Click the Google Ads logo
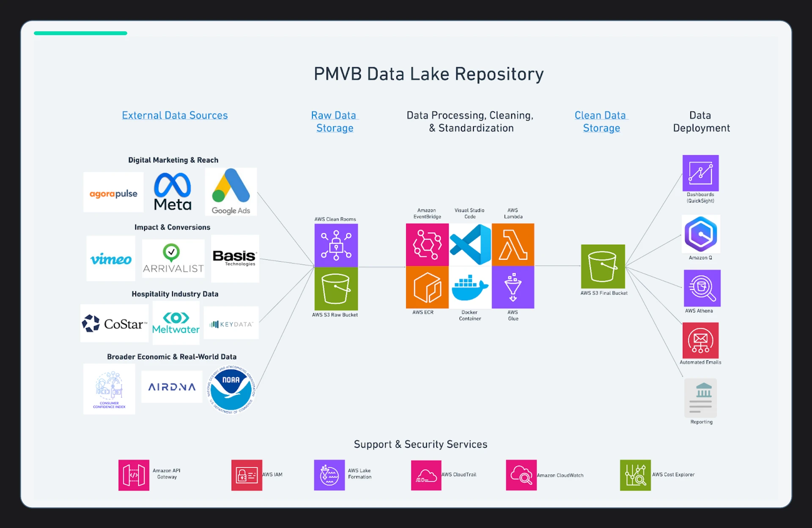The image size is (812, 528). pyautogui.click(x=231, y=192)
